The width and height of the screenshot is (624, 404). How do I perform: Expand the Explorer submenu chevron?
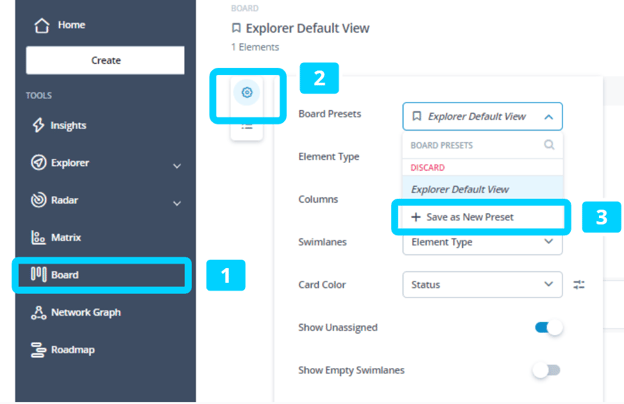click(177, 165)
